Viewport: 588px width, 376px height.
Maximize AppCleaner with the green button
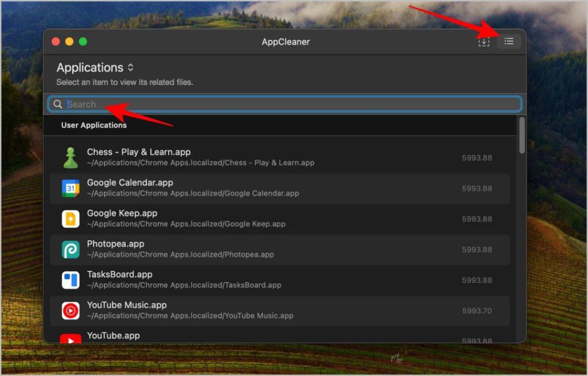83,41
